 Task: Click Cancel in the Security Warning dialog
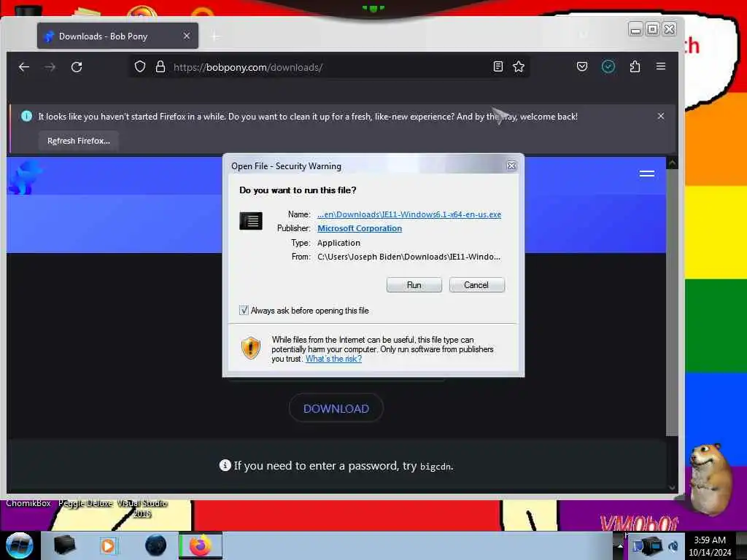[476, 285]
